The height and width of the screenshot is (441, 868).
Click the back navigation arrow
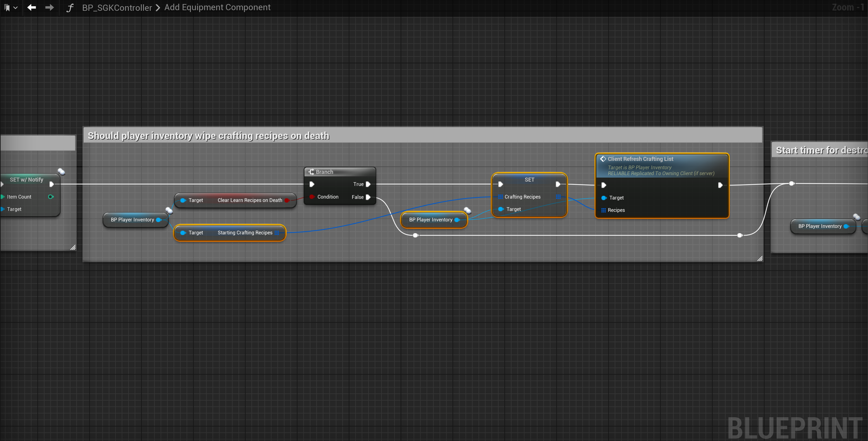click(32, 7)
